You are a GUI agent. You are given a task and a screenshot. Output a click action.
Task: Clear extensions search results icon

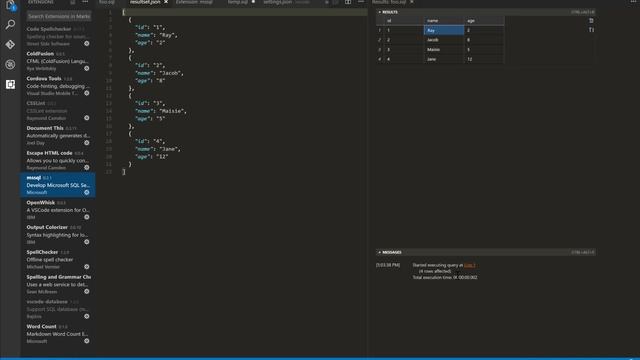[72, 2]
